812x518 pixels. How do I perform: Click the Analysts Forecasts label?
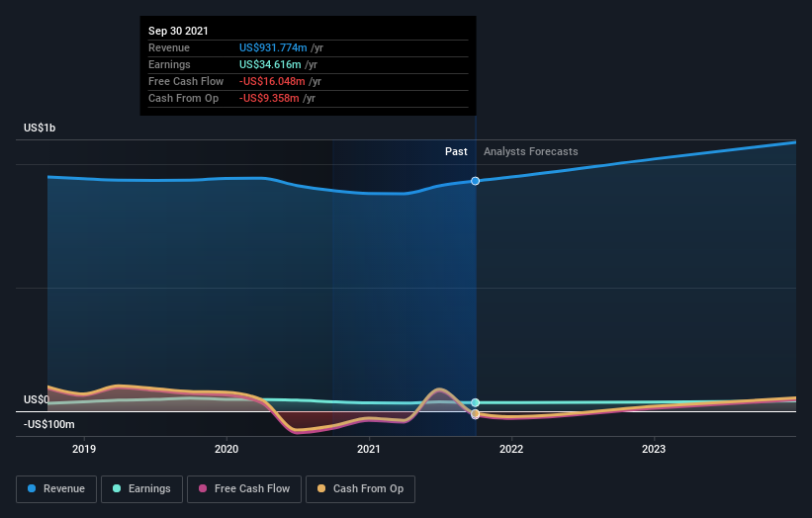coord(531,151)
